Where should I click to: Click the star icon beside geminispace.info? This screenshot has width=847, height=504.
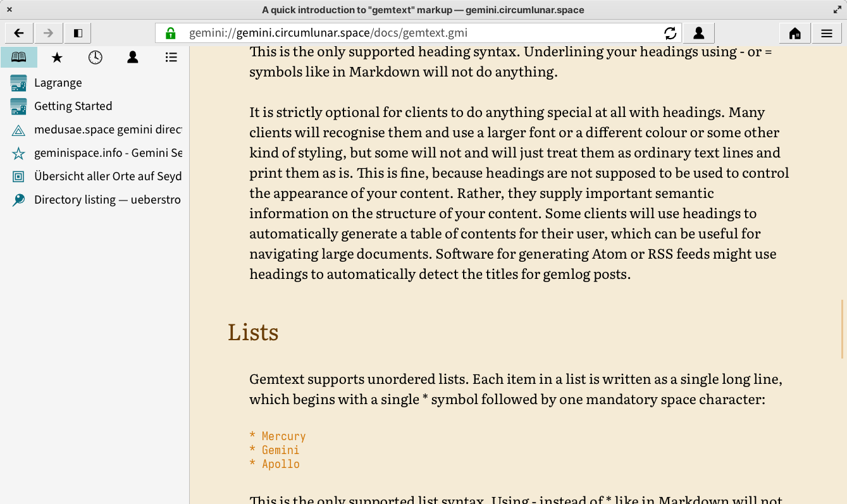18,153
